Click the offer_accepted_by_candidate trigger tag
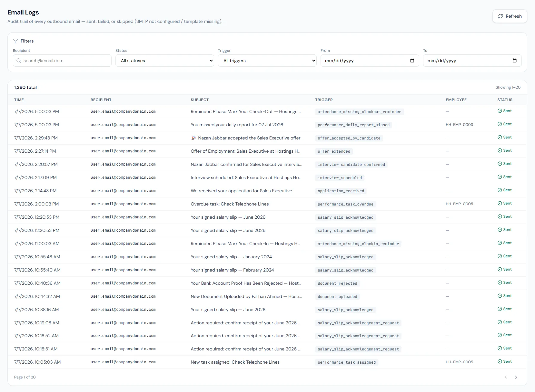Image resolution: width=535 pixels, height=392 pixels. [349, 138]
